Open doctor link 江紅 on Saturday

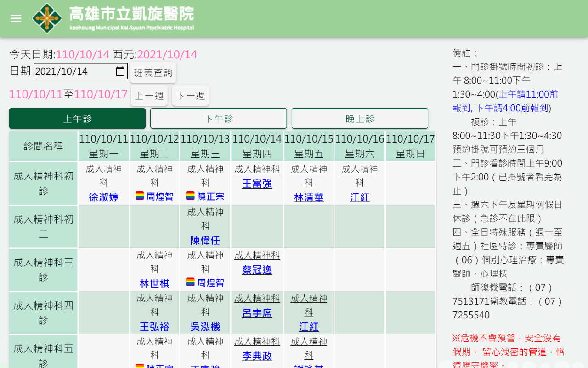pyautogui.click(x=360, y=198)
